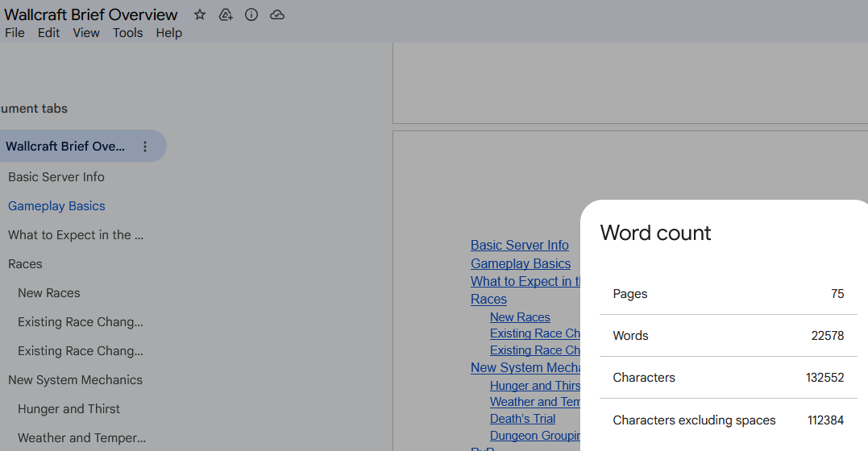Go to What to Expect outline heading
The width and height of the screenshot is (868, 451).
coord(75,235)
